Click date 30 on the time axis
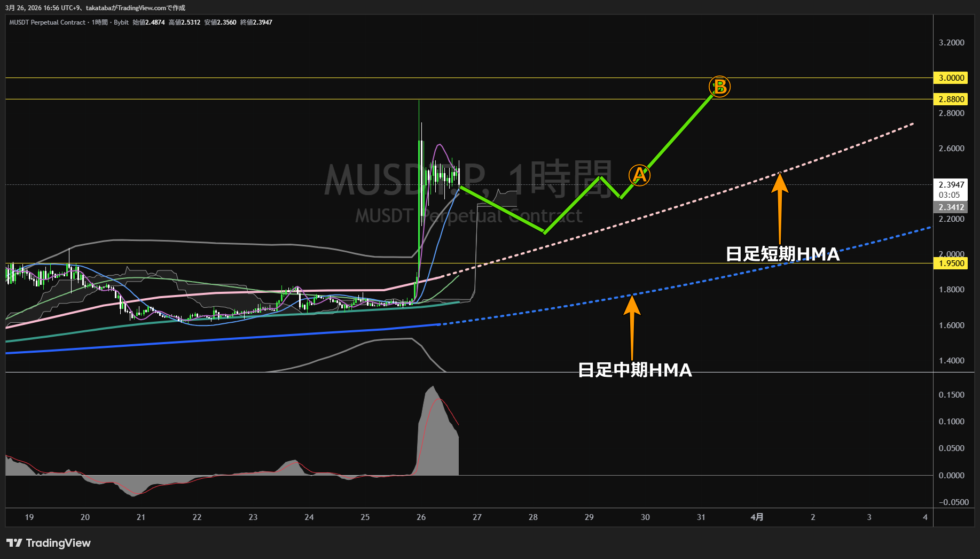 [x=645, y=517]
